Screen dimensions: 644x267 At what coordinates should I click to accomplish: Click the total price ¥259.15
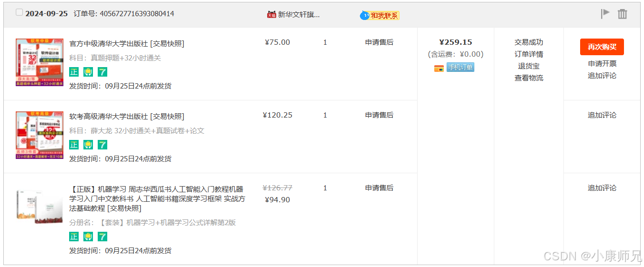456,42
